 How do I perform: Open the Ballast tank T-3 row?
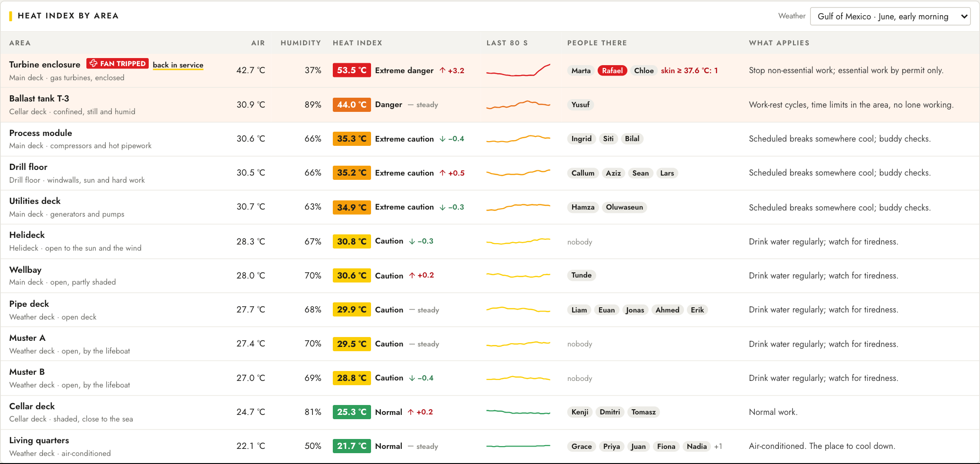point(490,105)
